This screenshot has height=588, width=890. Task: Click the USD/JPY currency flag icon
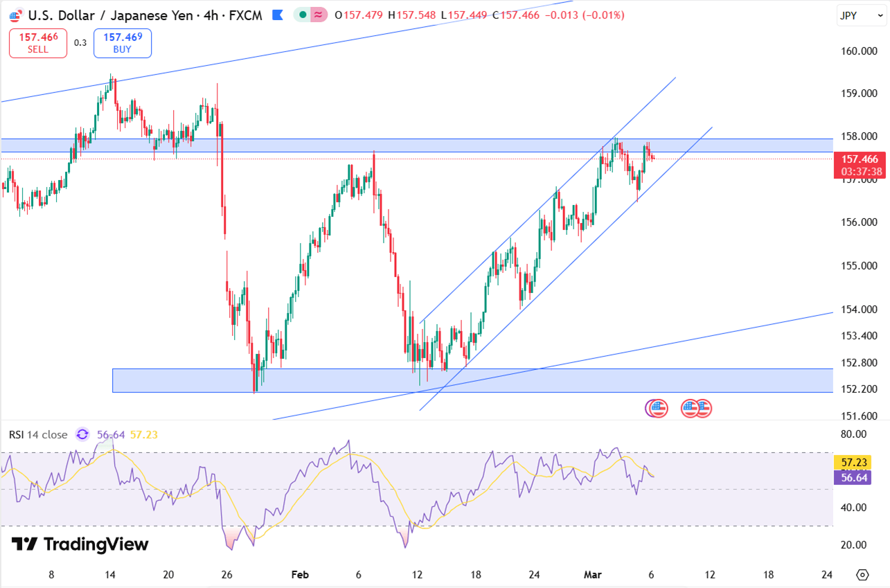tap(15, 15)
